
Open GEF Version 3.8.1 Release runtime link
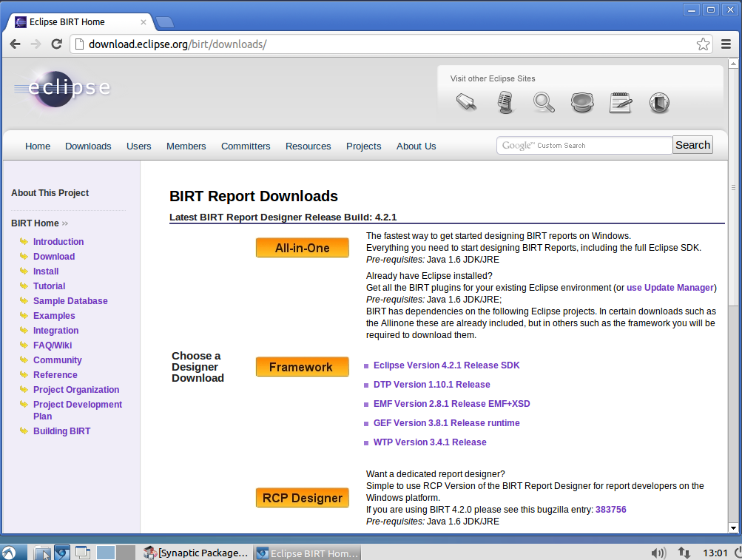pos(446,422)
